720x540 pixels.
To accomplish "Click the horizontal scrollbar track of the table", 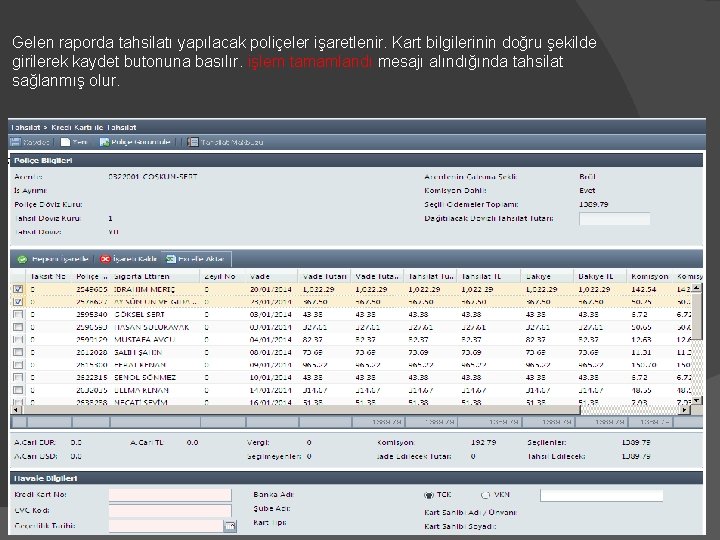I will [x=630, y=410].
